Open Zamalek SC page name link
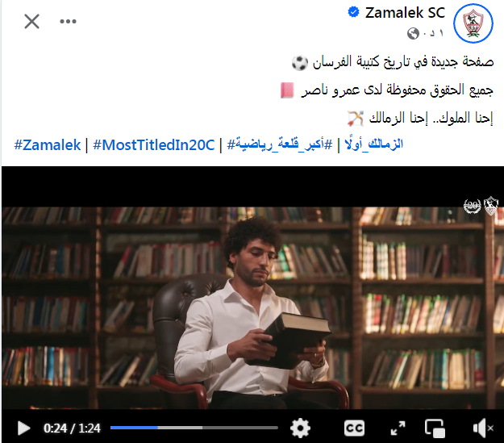The image size is (504, 443). (x=405, y=13)
